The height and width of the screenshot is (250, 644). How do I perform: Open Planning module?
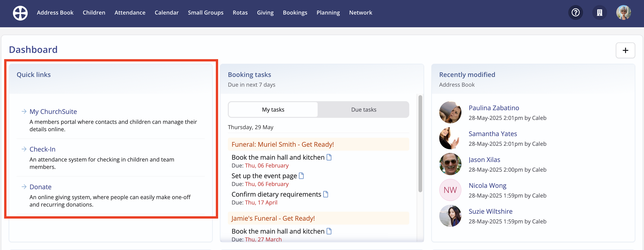[x=328, y=12]
